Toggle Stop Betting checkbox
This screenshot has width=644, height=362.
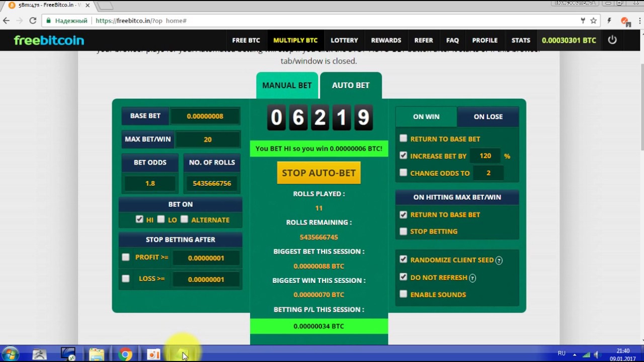click(404, 231)
